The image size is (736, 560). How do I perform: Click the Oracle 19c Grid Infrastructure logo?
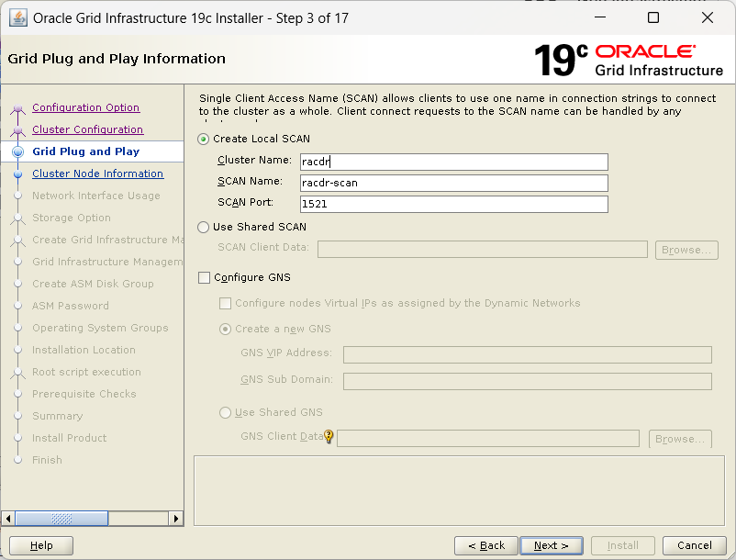[629, 60]
